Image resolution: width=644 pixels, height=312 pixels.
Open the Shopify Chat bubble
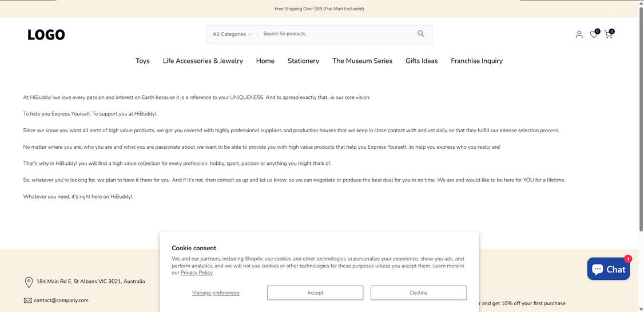click(x=609, y=269)
